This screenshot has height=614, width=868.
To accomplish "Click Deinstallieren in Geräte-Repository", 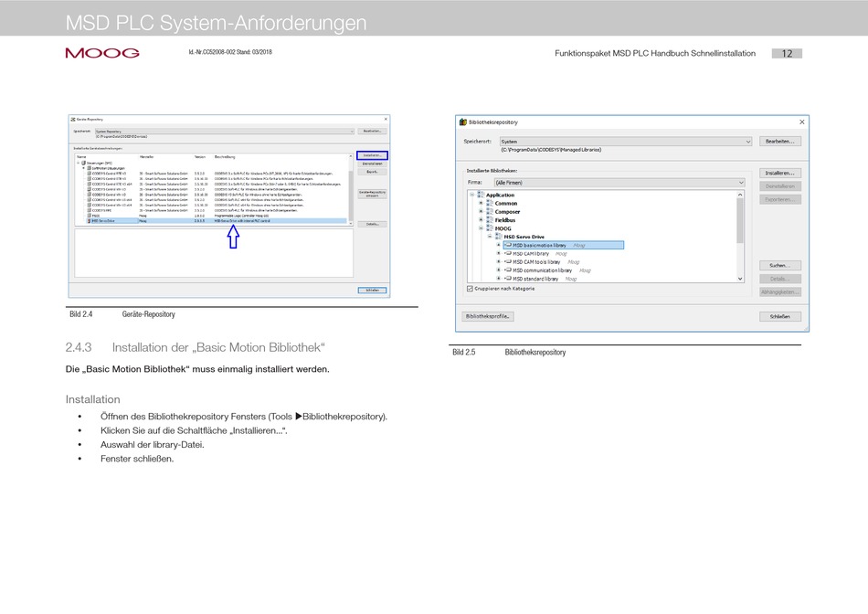I will [372, 164].
